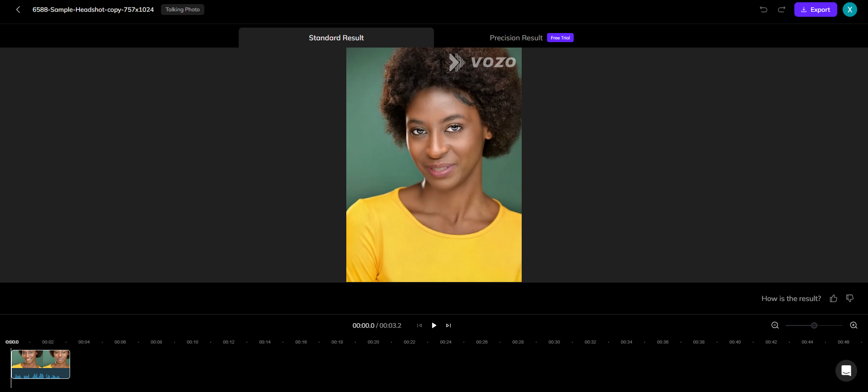The width and height of the screenshot is (868, 392).
Task: Click the 00:10 mark on timeline ruler
Action: pyautogui.click(x=193, y=342)
